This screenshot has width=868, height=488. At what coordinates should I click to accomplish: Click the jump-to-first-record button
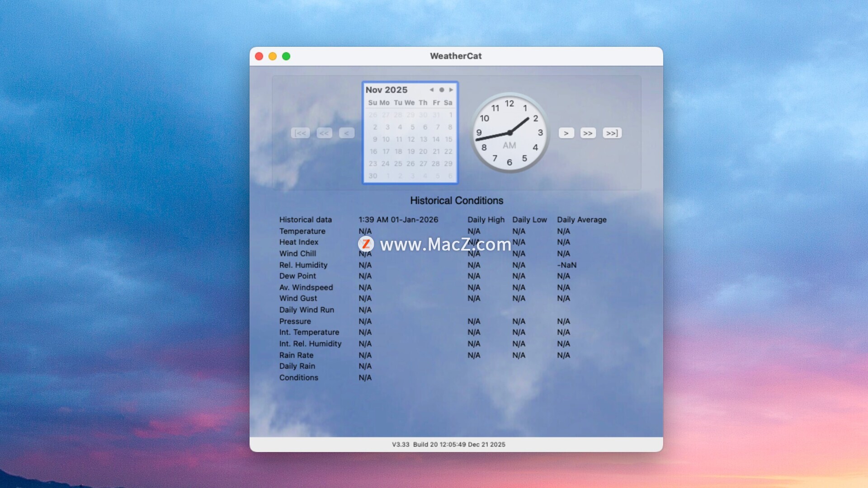point(300,133)
